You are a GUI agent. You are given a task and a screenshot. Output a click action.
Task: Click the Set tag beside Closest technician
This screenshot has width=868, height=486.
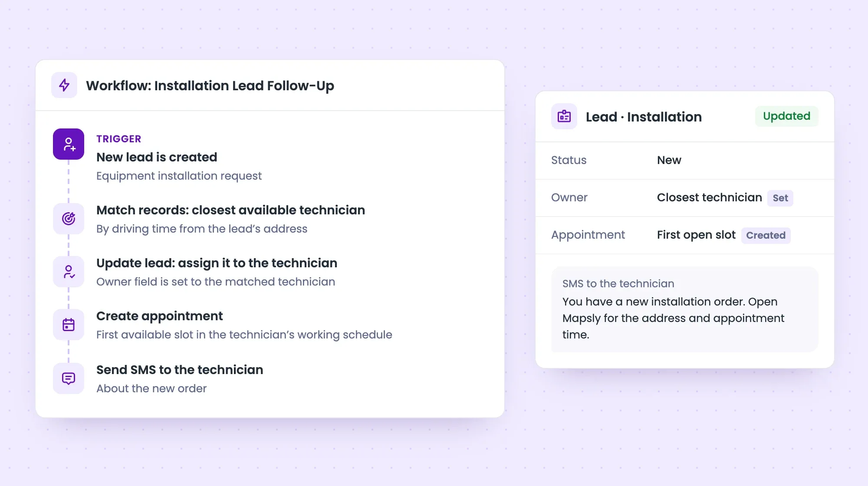pos(780,198)
